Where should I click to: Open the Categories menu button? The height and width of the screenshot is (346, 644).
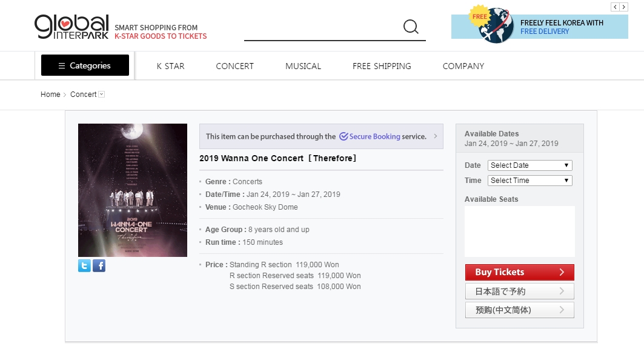[85, 65]
